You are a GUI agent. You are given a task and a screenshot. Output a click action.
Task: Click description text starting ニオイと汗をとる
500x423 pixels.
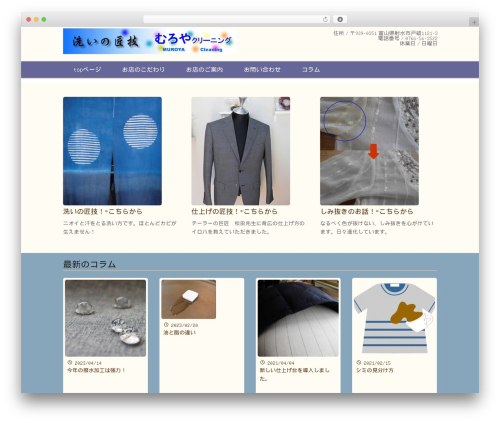point(120,227)
